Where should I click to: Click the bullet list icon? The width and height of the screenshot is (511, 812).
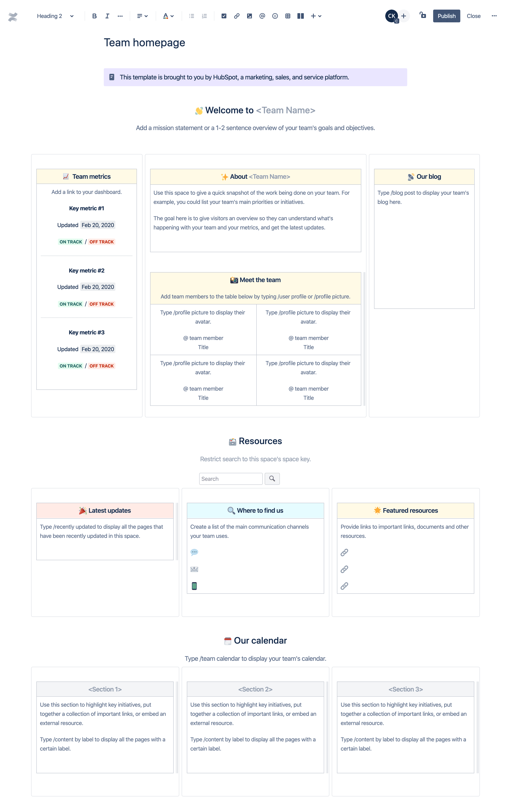tap(191, 16)
